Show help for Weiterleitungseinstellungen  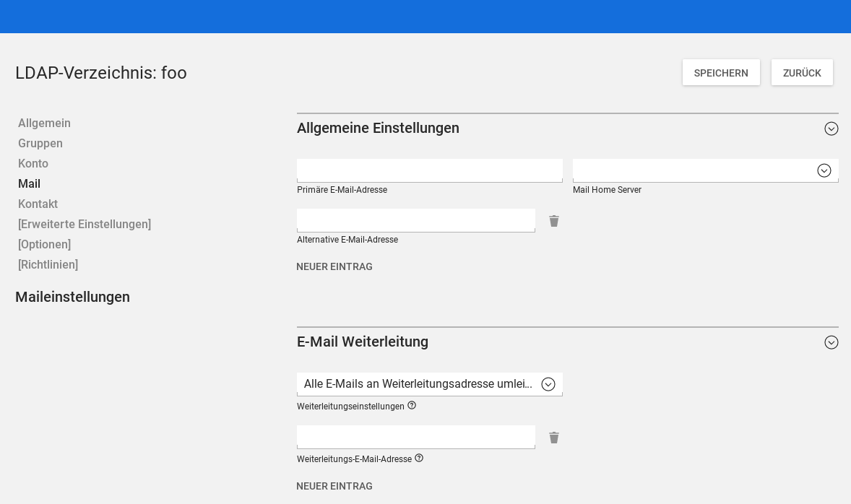pos(412,406)
